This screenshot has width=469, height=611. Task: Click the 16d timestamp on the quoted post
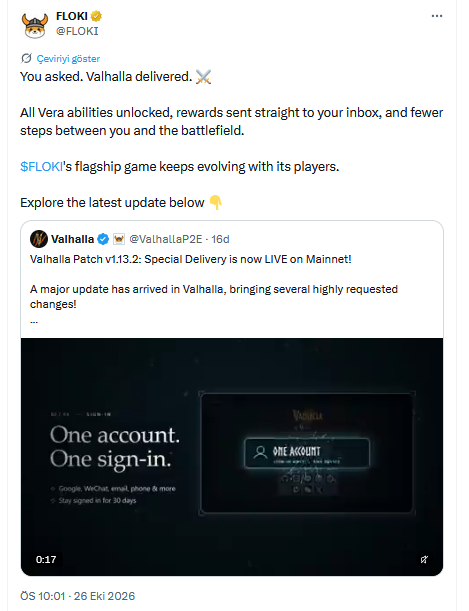pos(220,239)
